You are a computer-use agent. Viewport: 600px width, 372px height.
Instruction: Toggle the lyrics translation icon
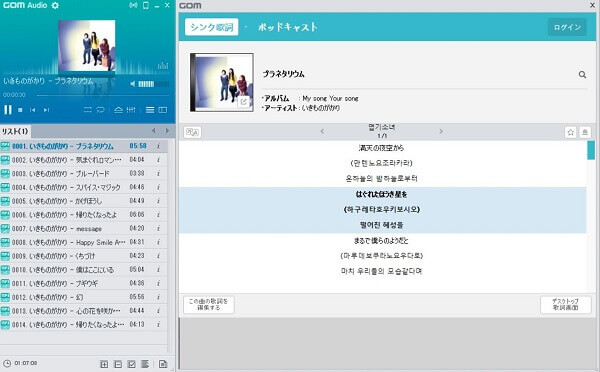tap(192, 132)
